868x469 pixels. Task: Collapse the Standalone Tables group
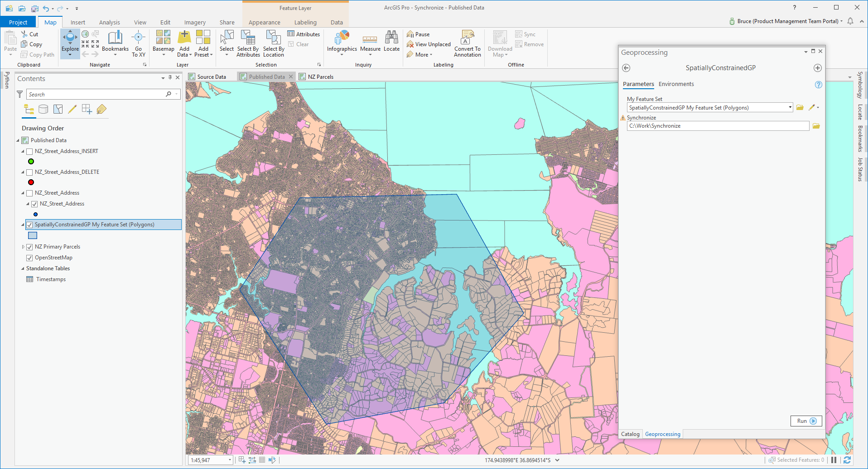(23, 269)
